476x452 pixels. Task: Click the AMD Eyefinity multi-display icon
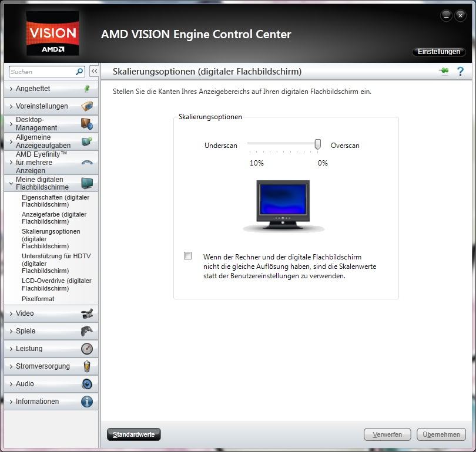pyautogui.click(x=87, y=163)
